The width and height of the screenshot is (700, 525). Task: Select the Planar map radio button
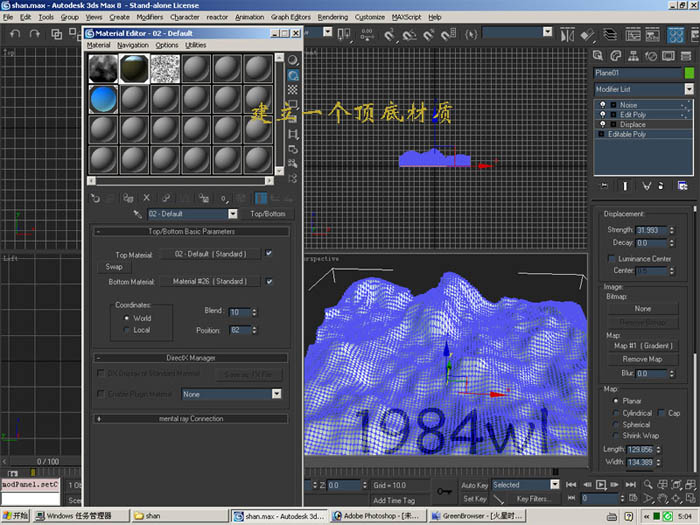[616, 401]
